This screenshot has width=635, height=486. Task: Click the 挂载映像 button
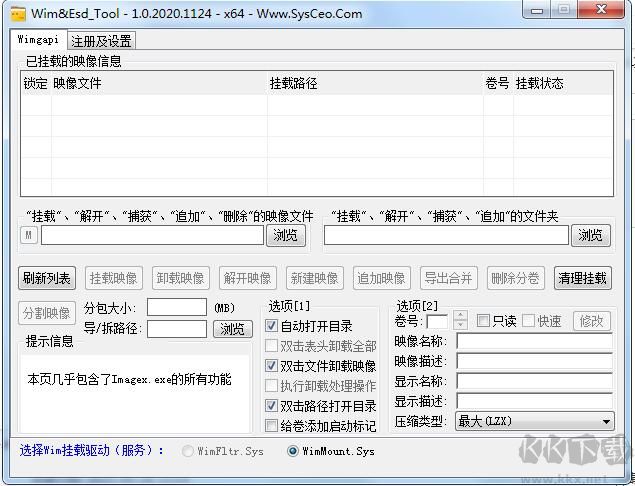114,278
